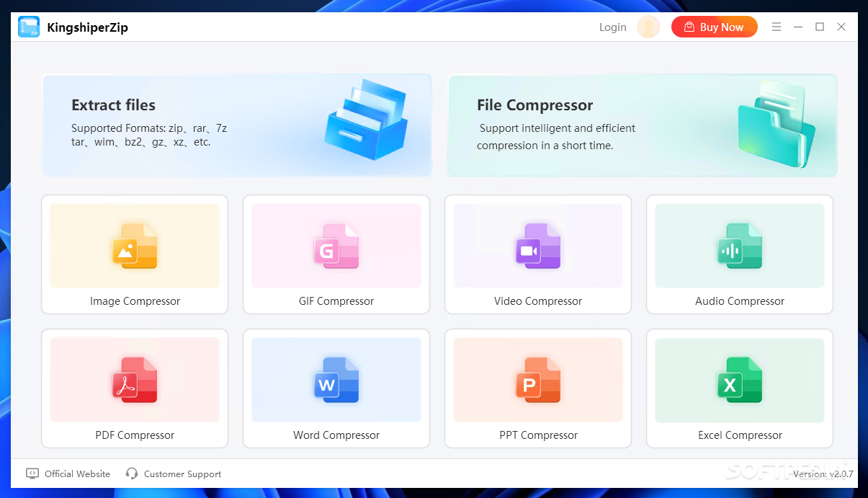
Task: Open the Official Website link
Action: coord(78,474)
